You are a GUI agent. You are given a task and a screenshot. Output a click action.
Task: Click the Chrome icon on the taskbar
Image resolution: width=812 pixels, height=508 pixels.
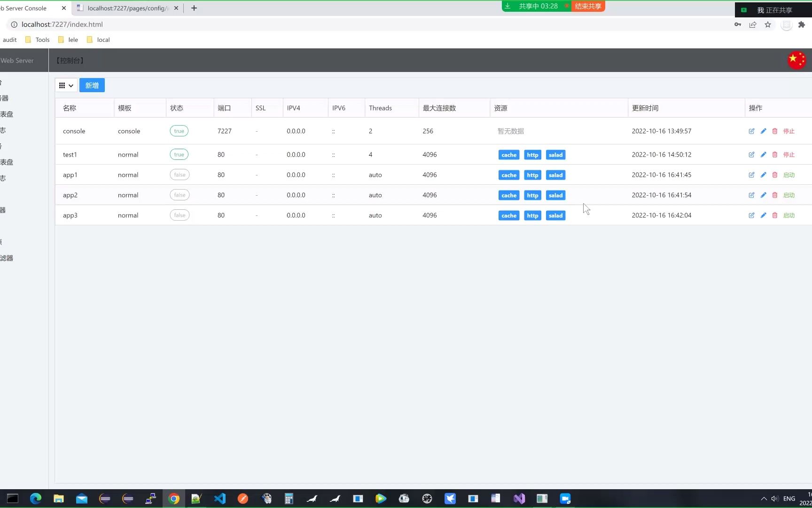coord(174,499)
